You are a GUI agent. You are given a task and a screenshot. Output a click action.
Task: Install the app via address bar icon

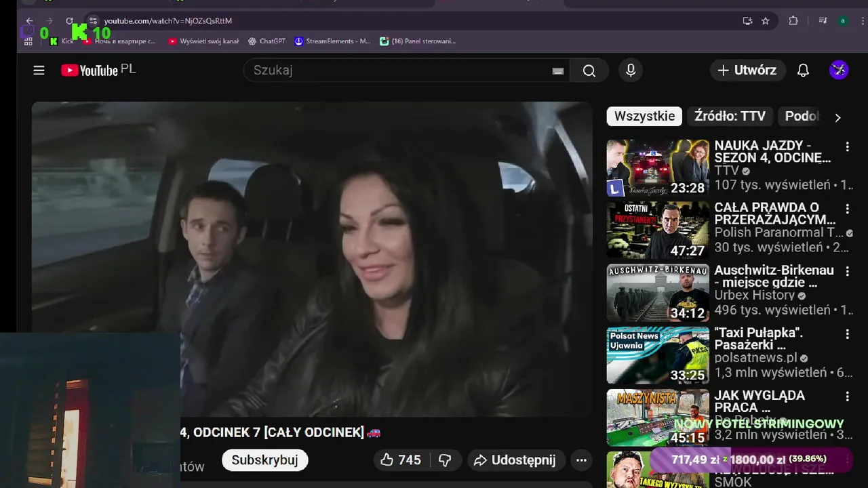[747, 21]
